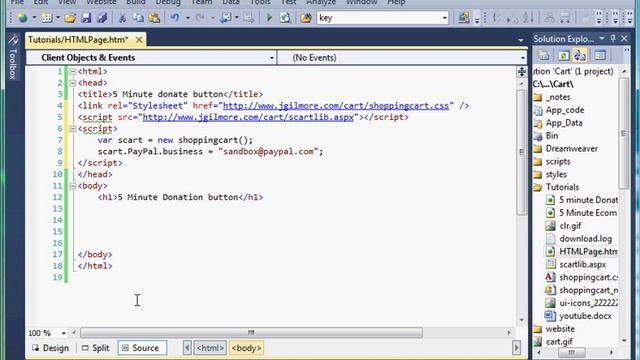Select the 5 Minute Ecom file
The image size is (640, 360).
coord(588,213)
